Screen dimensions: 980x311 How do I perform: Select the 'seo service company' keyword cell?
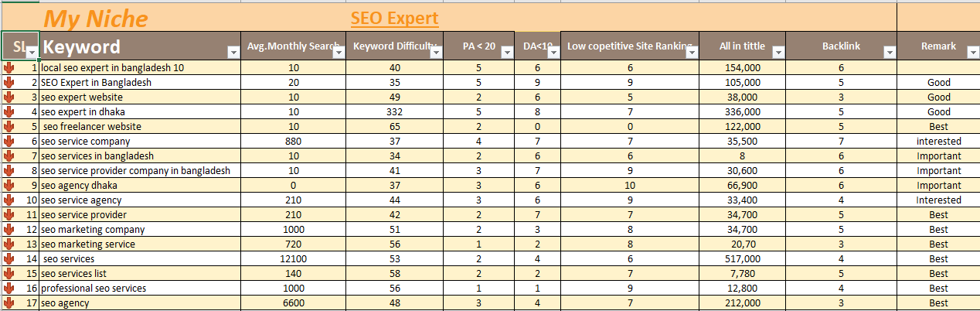86,142
